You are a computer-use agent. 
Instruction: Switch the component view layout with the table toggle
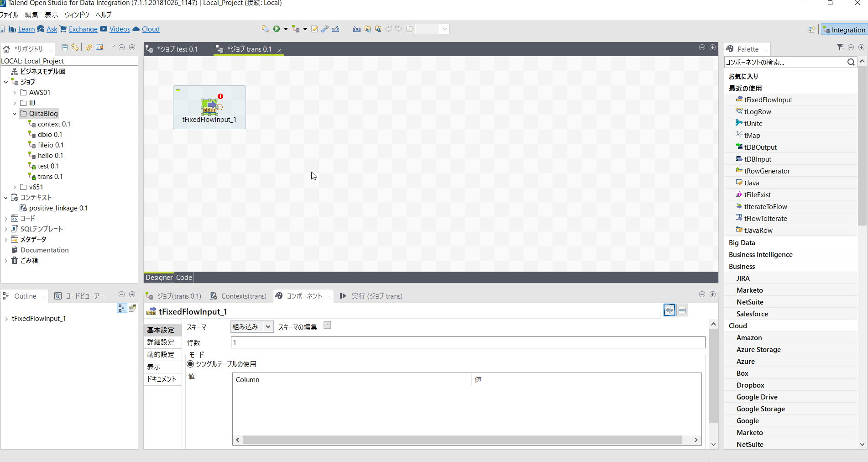click(669, 310)
